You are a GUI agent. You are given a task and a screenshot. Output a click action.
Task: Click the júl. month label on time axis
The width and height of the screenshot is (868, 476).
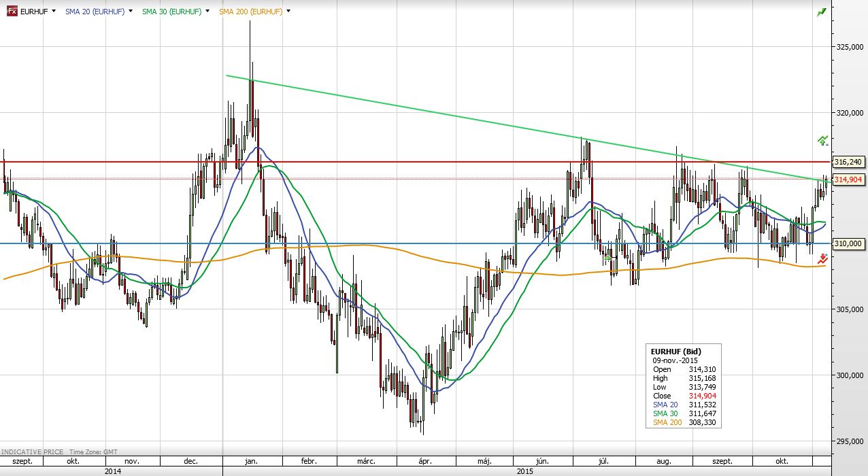click(x=603, y=461)
